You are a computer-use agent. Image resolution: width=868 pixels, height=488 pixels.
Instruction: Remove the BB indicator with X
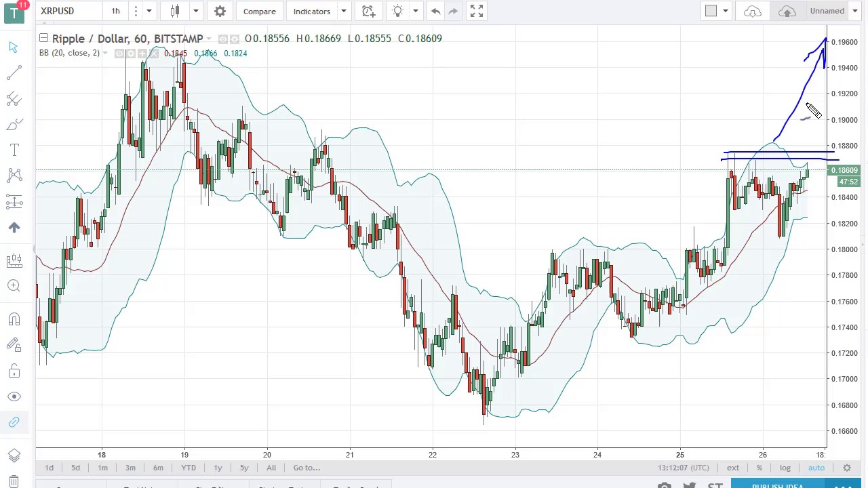point(154,54)
